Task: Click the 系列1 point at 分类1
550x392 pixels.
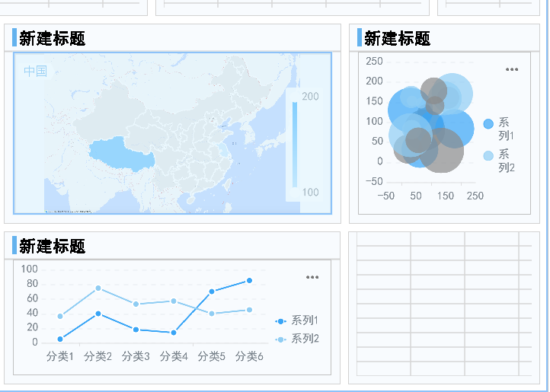Action: click(x=60, y=339)
